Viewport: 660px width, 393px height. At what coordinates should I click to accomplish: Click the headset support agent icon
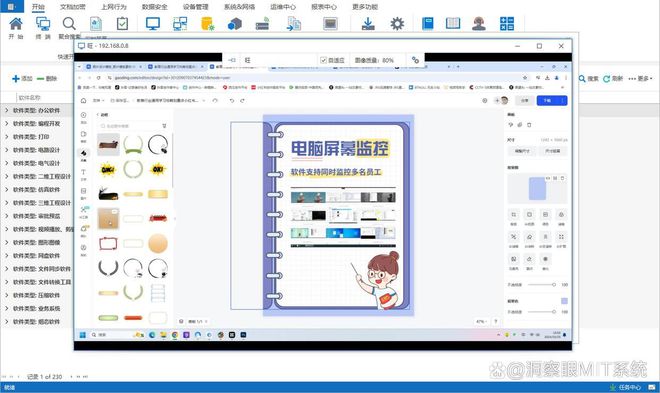coord(479,24)
